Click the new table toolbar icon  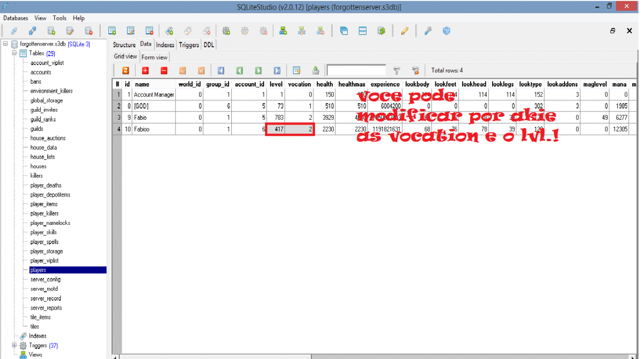pos(112,31)
